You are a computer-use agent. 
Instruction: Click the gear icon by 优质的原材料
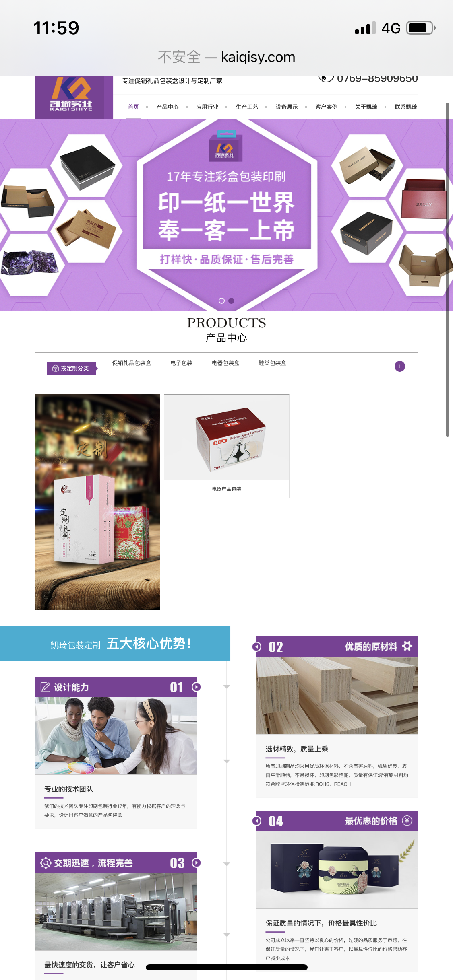coord(407,646)
